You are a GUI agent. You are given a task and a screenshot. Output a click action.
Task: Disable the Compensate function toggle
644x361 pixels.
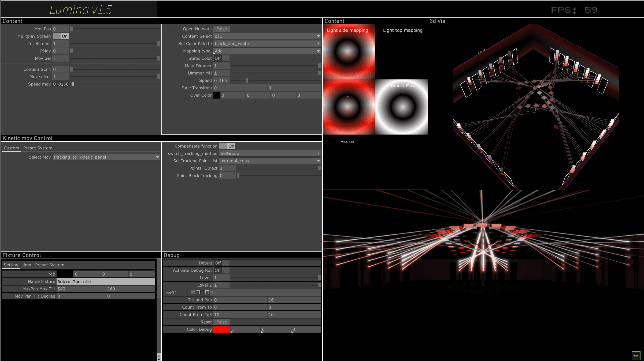click(x=227, y=146)
